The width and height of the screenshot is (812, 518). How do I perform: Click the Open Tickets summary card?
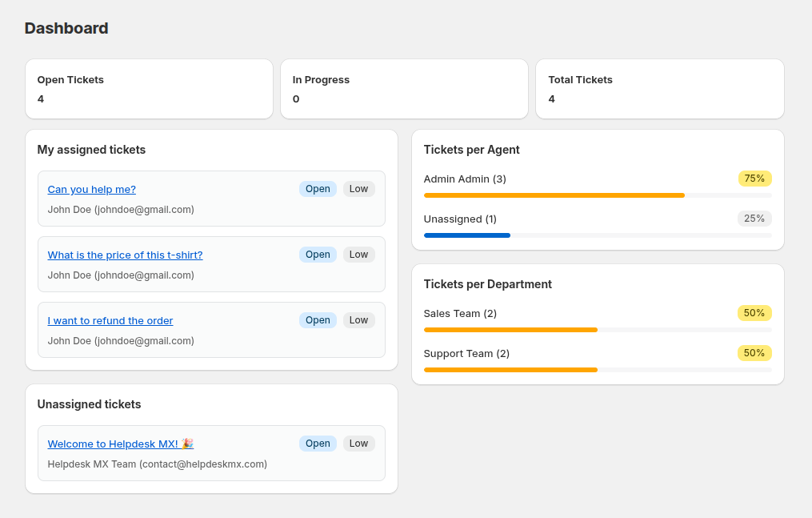pyautogui.click(x=149, y=89)
